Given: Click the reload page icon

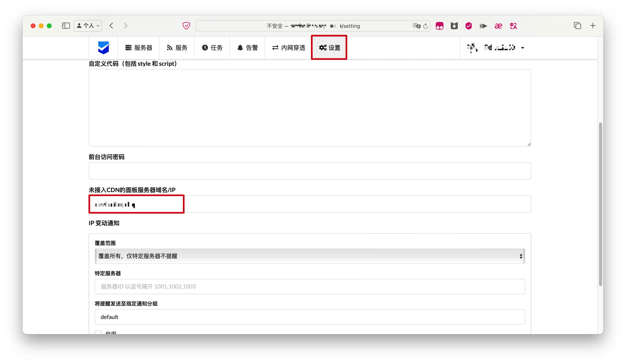Looking at the screenshot, I should tap(425, 26).
